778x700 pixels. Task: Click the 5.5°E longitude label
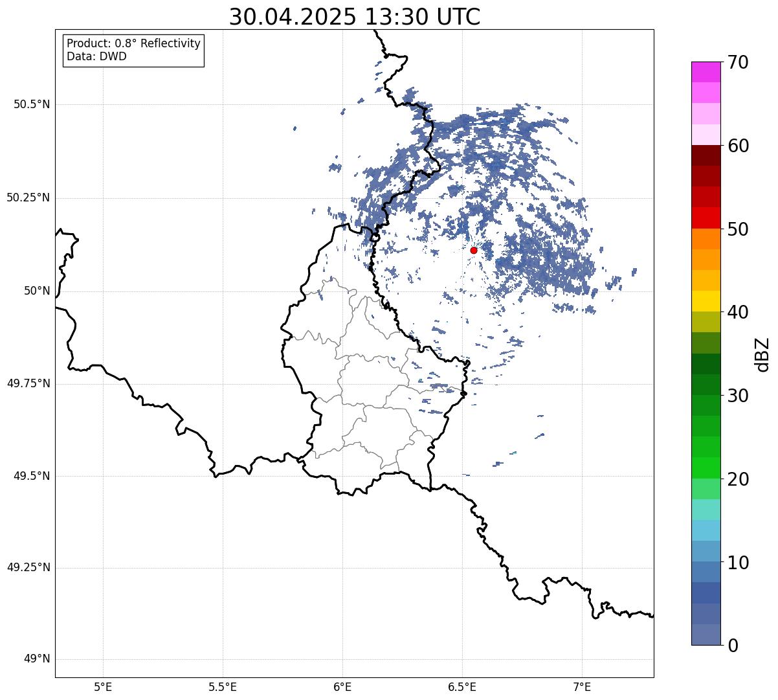pos(223,686)
